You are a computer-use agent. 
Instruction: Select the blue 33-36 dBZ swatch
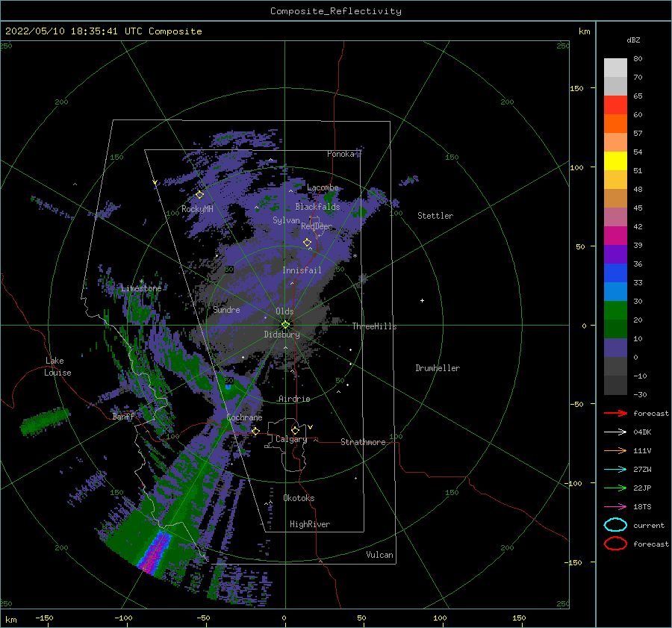[x=615, y=273]
